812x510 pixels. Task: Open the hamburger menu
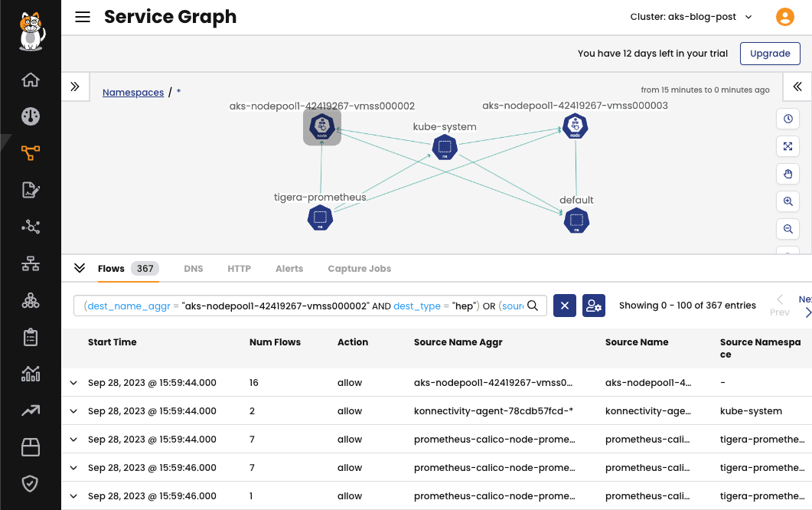coord(83,17)
